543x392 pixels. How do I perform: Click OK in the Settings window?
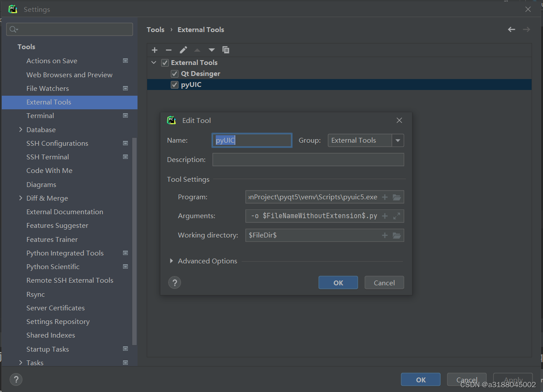coord(421,380)
